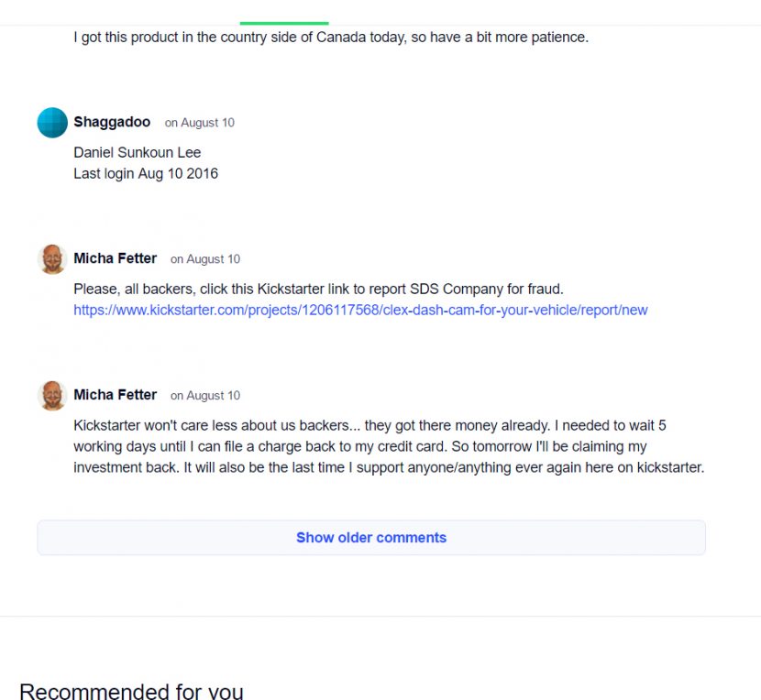The height and width of the screenshot is (700, 761).
Task: Click the divider line above Recommended for you
Action: 380,616
